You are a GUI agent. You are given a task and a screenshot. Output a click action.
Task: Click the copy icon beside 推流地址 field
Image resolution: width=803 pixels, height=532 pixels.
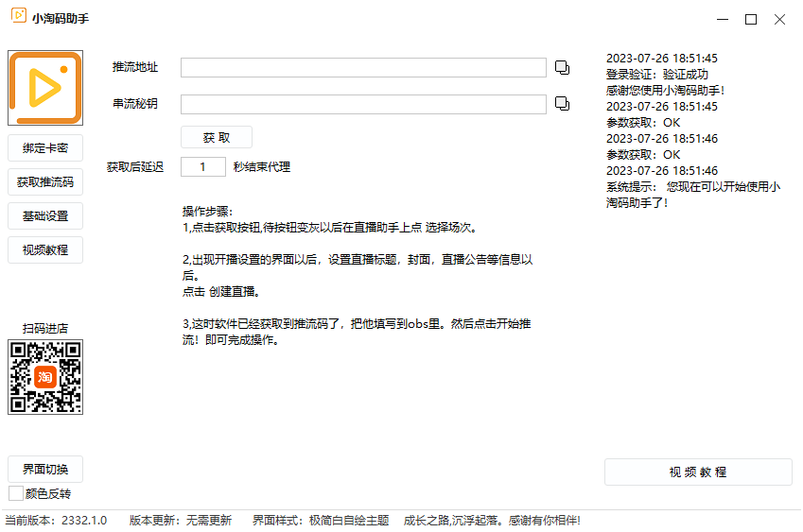(562, 67)
